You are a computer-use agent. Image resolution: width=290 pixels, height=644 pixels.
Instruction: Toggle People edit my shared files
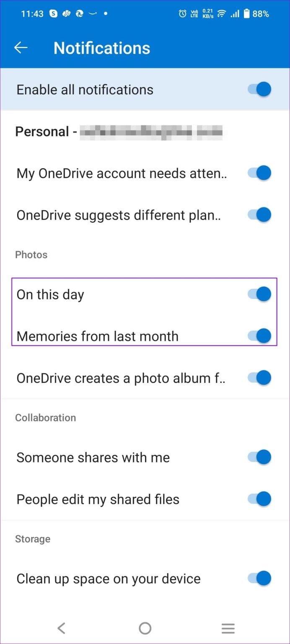(x=259, y=499)
